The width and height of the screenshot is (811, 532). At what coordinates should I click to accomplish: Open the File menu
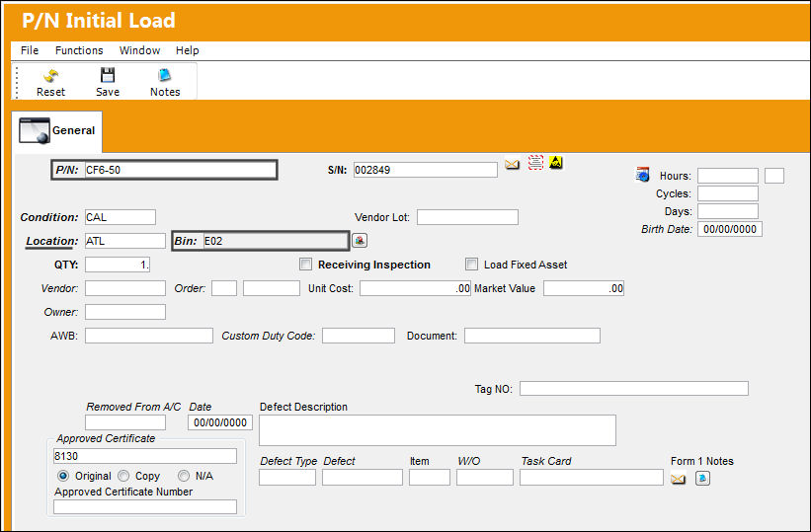[x=30, y=50]
